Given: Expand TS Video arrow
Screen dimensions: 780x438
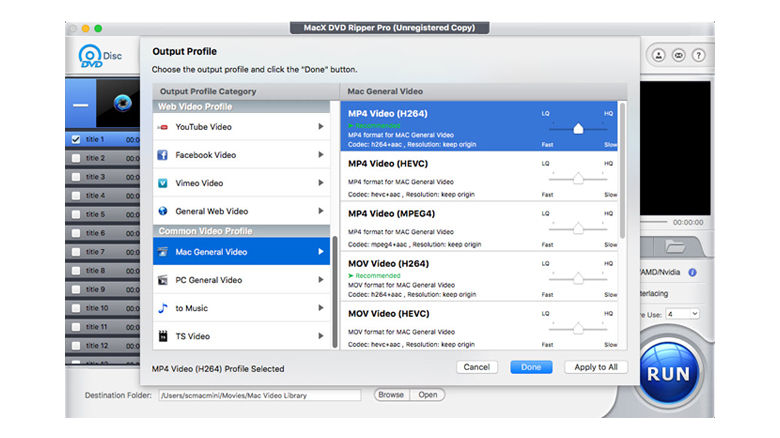Looking at the screenshot, I should click(321, 336).
